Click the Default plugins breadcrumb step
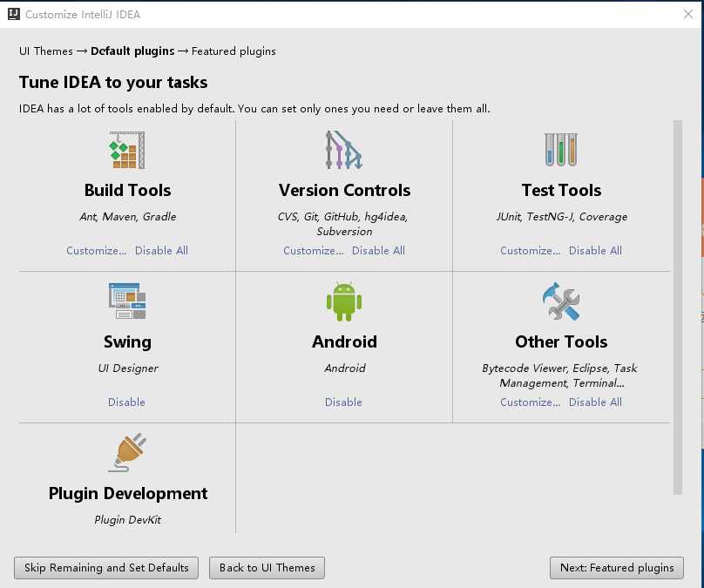The height and width of the screenshot is (588, 704). click(x=132, y=51)
